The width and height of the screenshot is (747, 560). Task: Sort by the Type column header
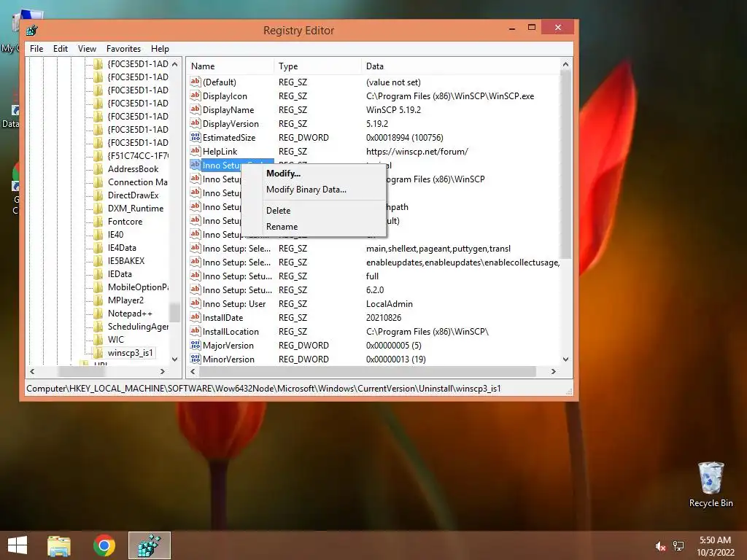[318, 66]
